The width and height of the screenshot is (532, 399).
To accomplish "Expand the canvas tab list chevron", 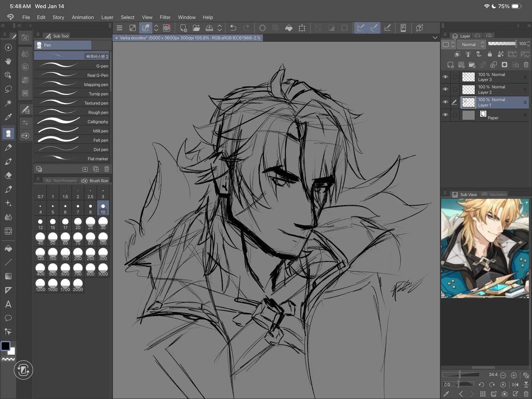I will pos(435,38).
